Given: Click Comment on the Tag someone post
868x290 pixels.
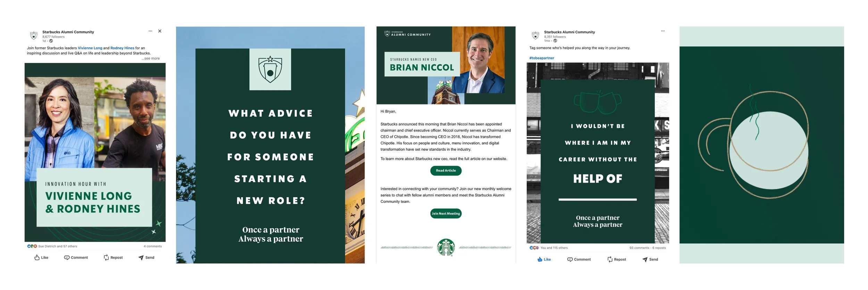Looking at the screenshot, I should (x=579, y=259).
